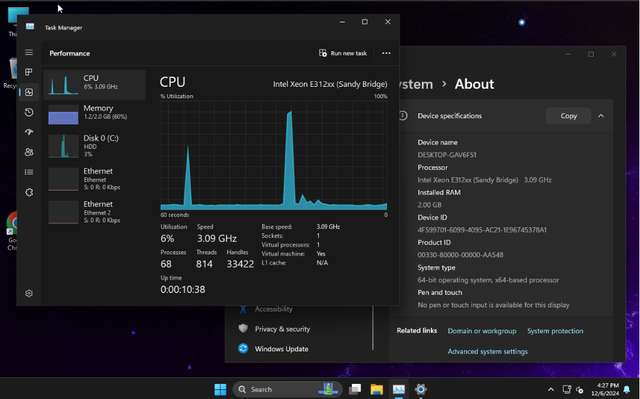Open Privacy & security in Settings sidebar
The height and width of the screenshot is (399, 640).
pyautogui.click(x=282, y=329)
